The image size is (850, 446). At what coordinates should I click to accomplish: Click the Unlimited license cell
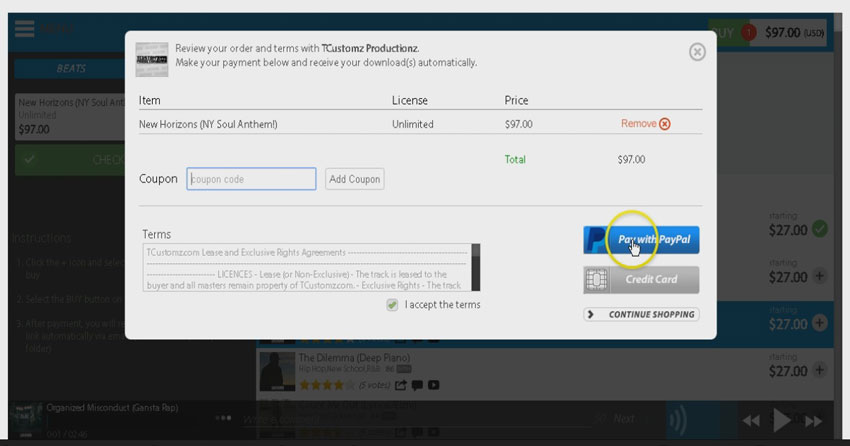413,124
